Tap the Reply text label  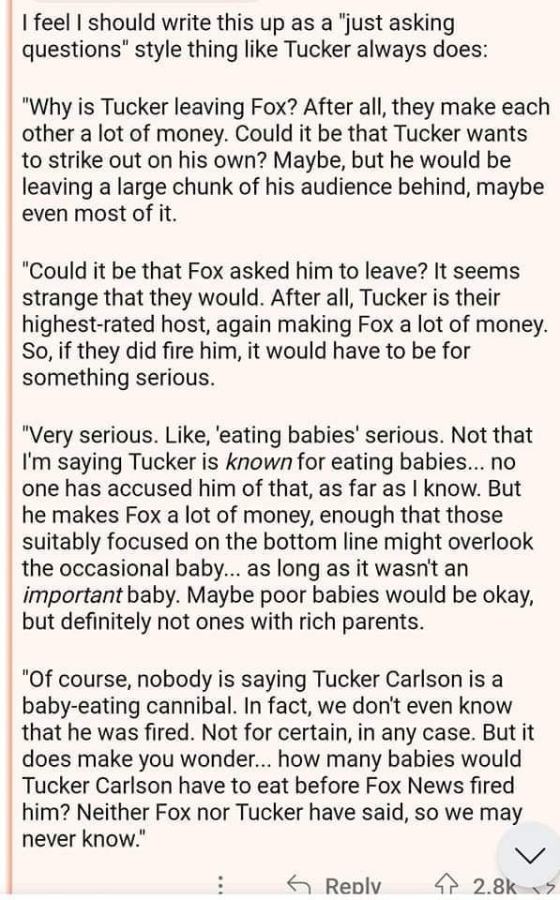click(x=353, y=886)
